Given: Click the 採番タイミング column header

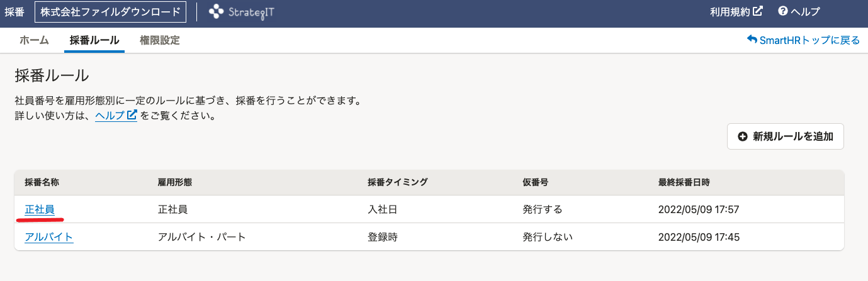Looking at the screenshot, I should tap(398, 182).
